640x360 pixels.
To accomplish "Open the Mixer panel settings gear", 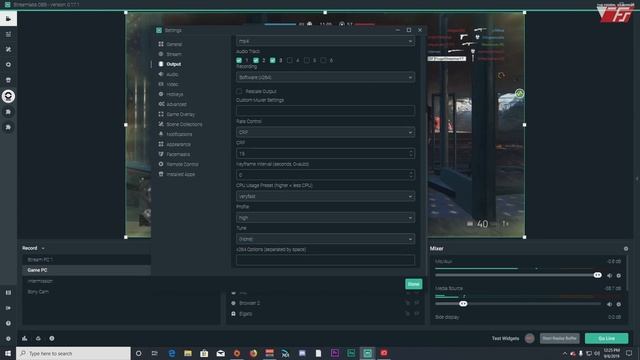I will [x=626, y=249].
